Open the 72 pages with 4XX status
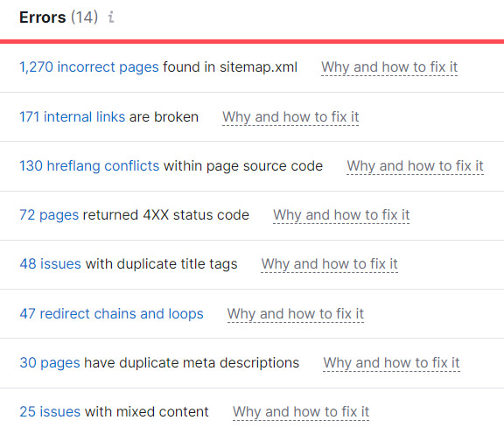The width and height of the screenshot is (504, 434). pos(49,214)
